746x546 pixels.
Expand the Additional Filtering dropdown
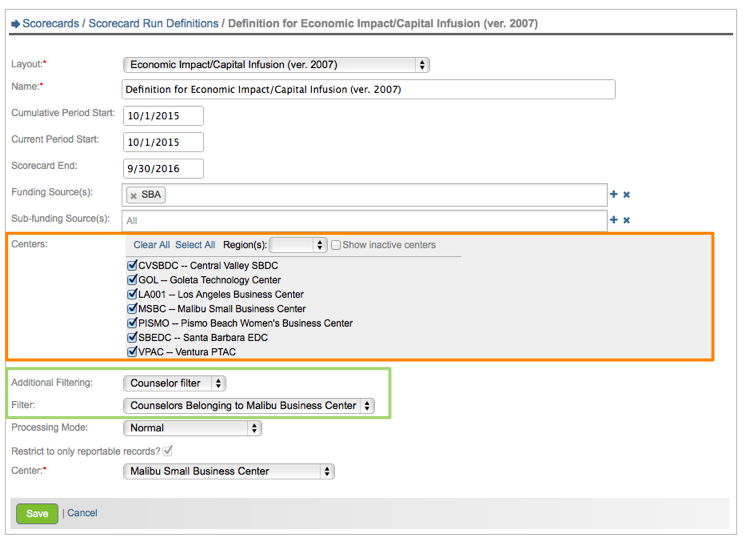[175, 383]
